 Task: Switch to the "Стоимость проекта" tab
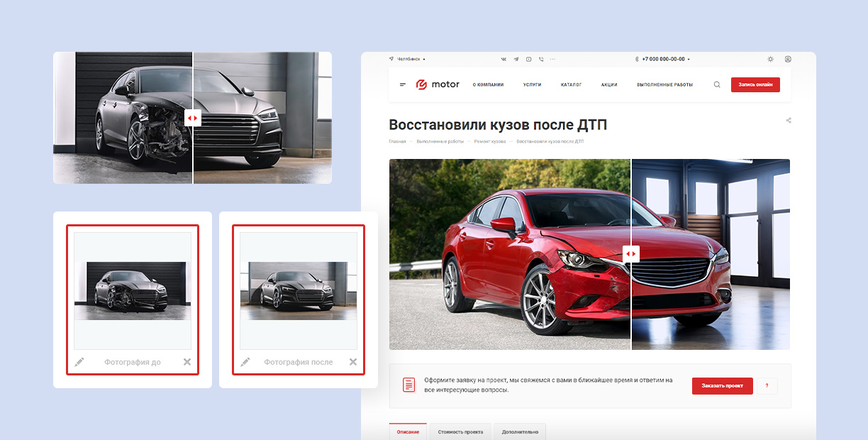pyautogui.click(x=460, y=431)
